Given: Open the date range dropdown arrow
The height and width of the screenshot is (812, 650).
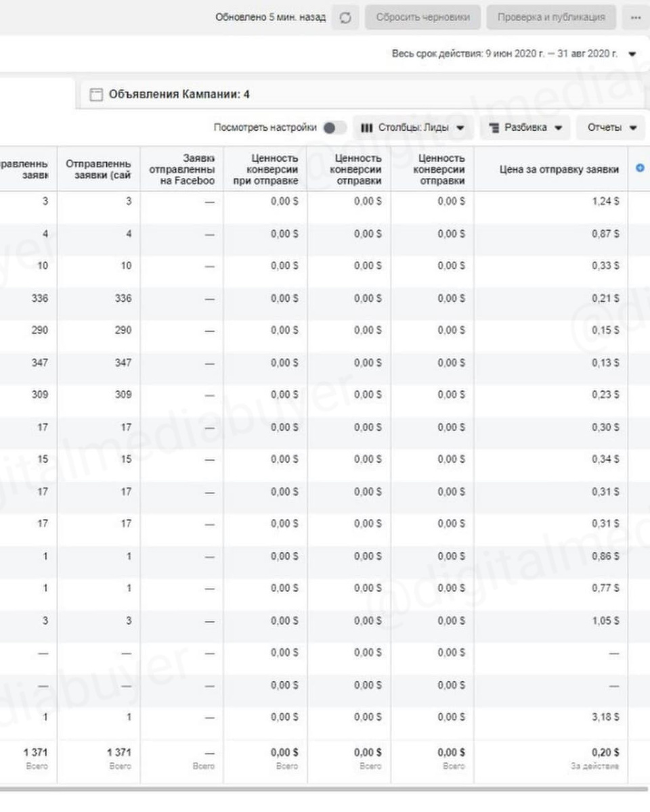Looking at the screenshot, I should pos(632,54).
